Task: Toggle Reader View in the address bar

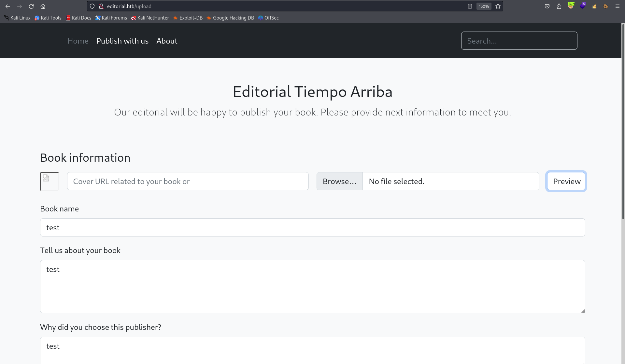Action: click(x=470, y=6)
